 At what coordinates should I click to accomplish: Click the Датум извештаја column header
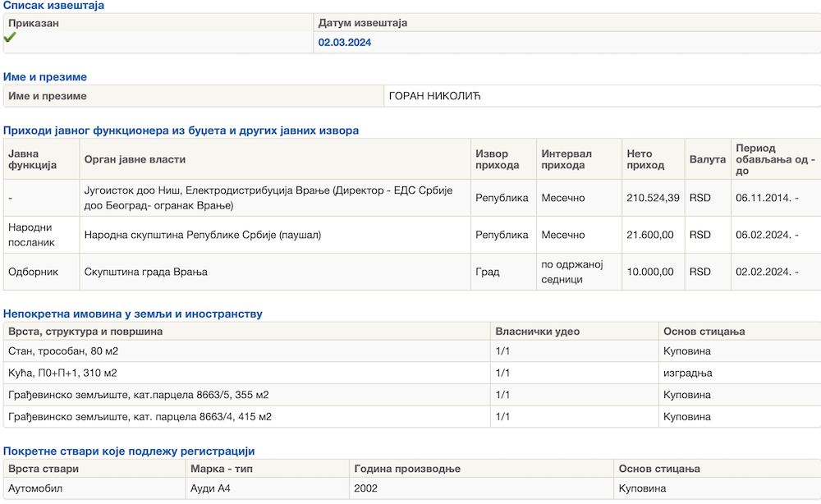pyautogui.click(x=363, y=23)
